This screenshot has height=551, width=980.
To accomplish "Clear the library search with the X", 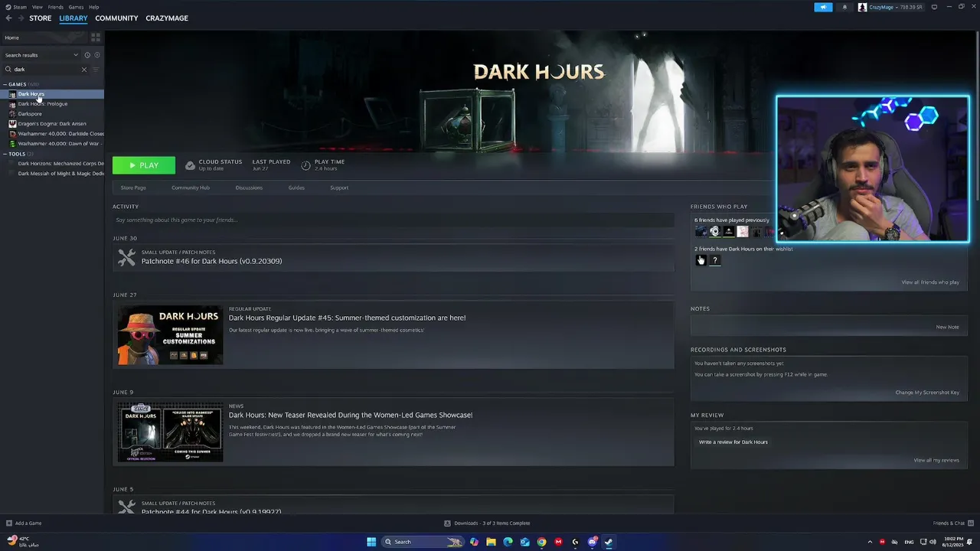I will pyautogui.click(x=84, y=70).
